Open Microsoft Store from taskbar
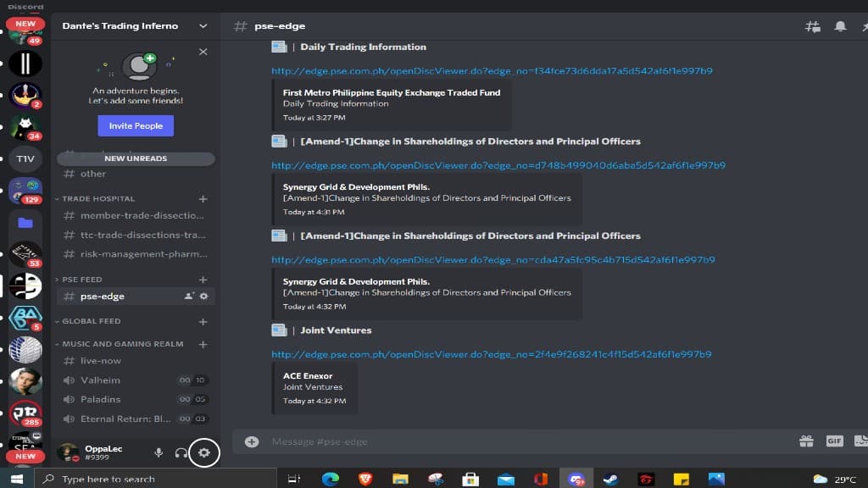Viewport: 868px width, 488px height. pyautogui.click(x=470, y=480)
